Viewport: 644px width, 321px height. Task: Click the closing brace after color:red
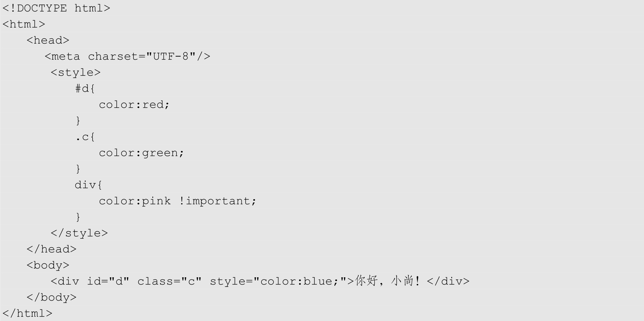coord(78,120)
